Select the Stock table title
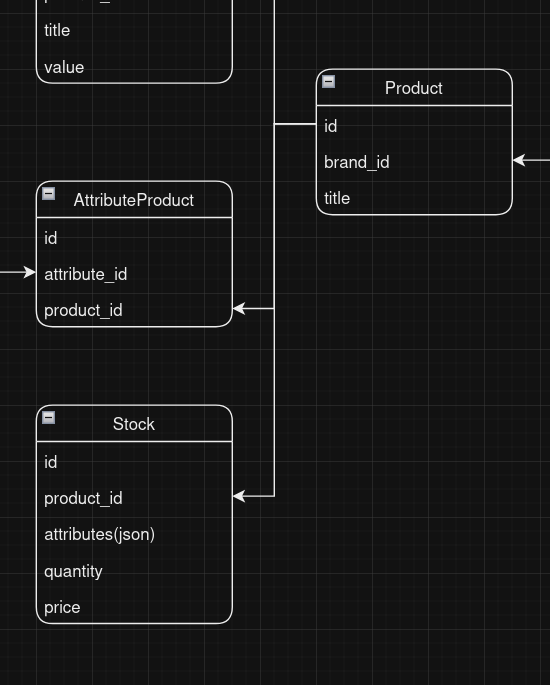550x685 pixels. pos(134,424)
